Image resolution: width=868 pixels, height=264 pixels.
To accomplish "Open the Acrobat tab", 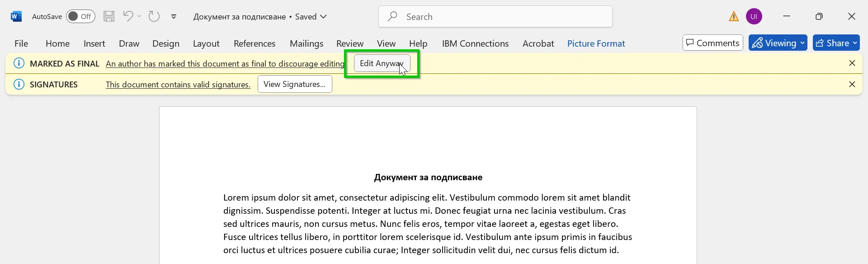I will click(538, 43).
